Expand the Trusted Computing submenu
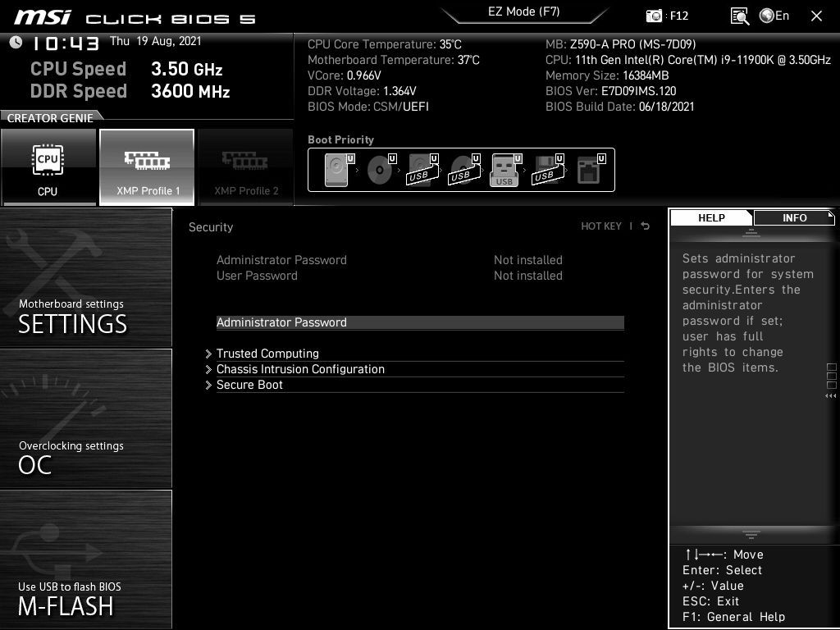 420,354
